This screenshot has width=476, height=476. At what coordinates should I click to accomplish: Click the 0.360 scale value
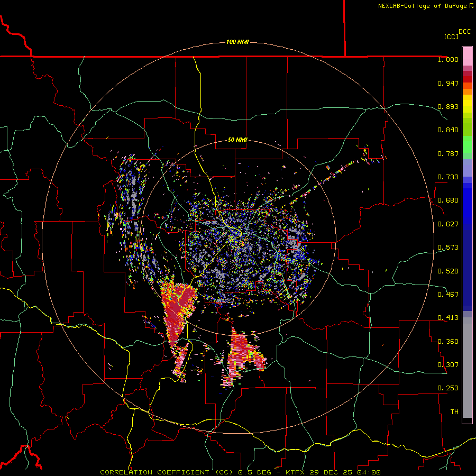[x=448, y=342]
